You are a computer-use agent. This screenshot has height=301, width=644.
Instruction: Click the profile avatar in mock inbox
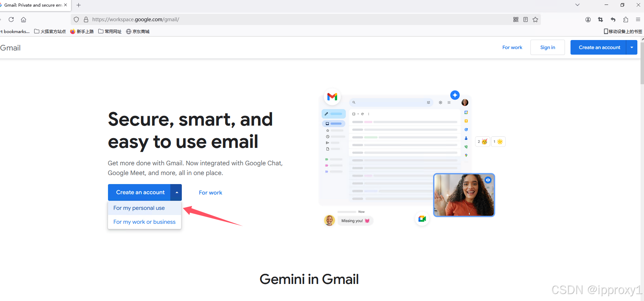465,102
